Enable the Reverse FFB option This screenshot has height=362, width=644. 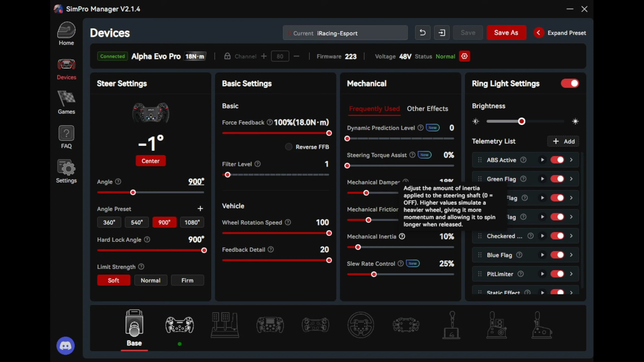pos(289,147)
